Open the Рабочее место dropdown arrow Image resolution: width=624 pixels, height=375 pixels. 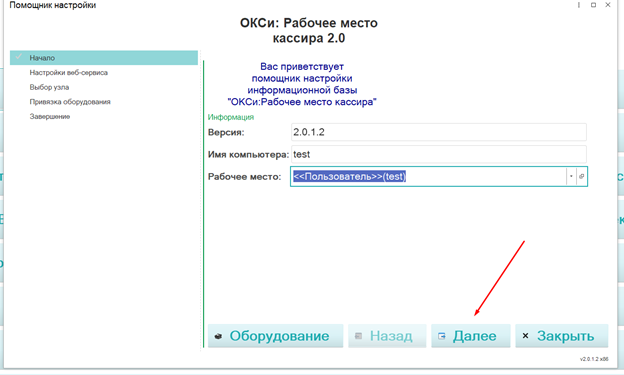coord(571,176)
